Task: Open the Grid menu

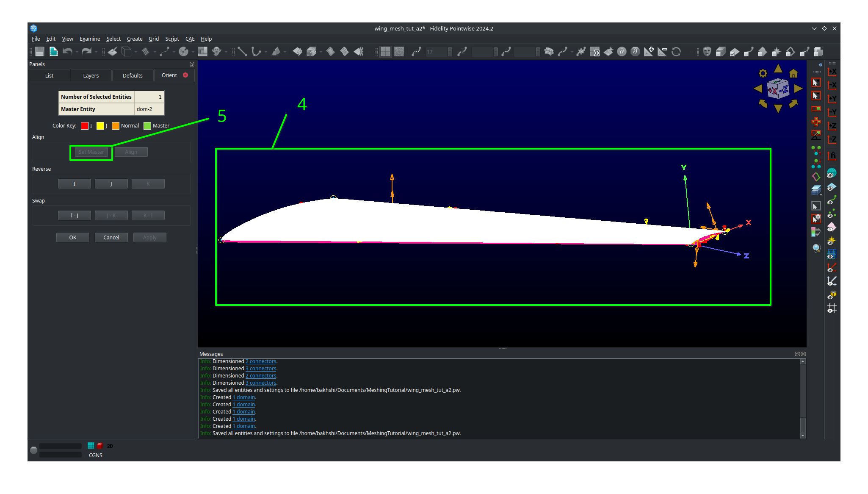Action: 154,39
